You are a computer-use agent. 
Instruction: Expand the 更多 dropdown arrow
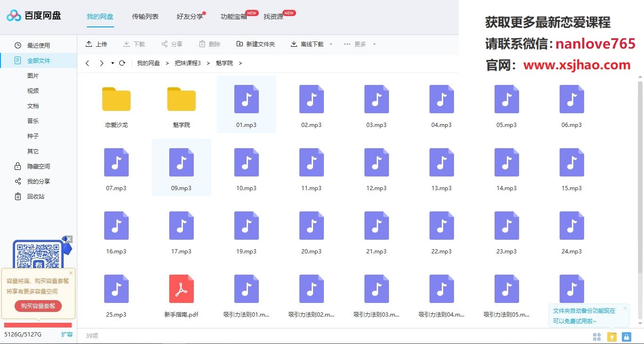374,44
